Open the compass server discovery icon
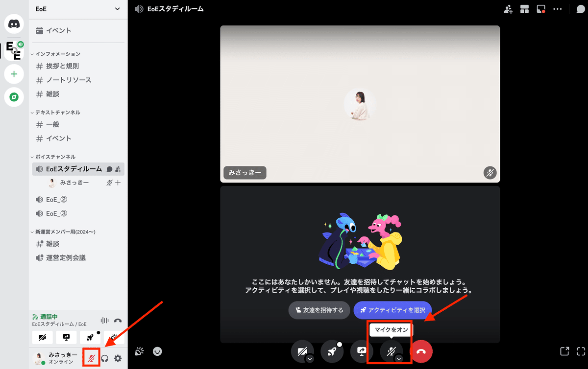588x369 pixels. tap(14, 97)
